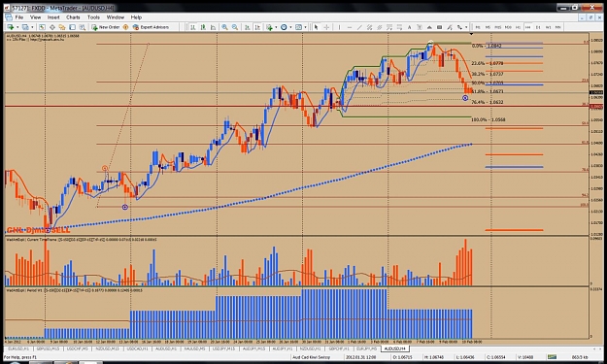The width and height of the screenshot is (607, 364).
Task: Switch to D1 timeframe button
Action: (538, 27)
